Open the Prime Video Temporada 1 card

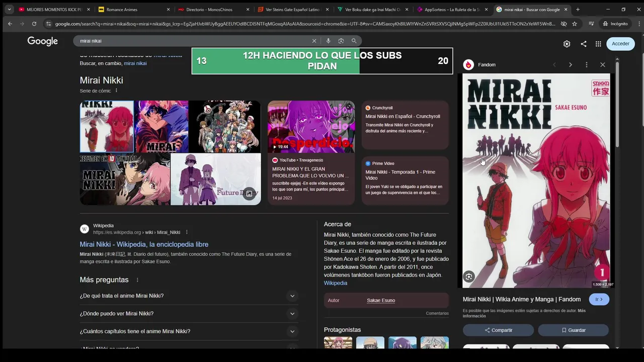[x=405, y=180]
